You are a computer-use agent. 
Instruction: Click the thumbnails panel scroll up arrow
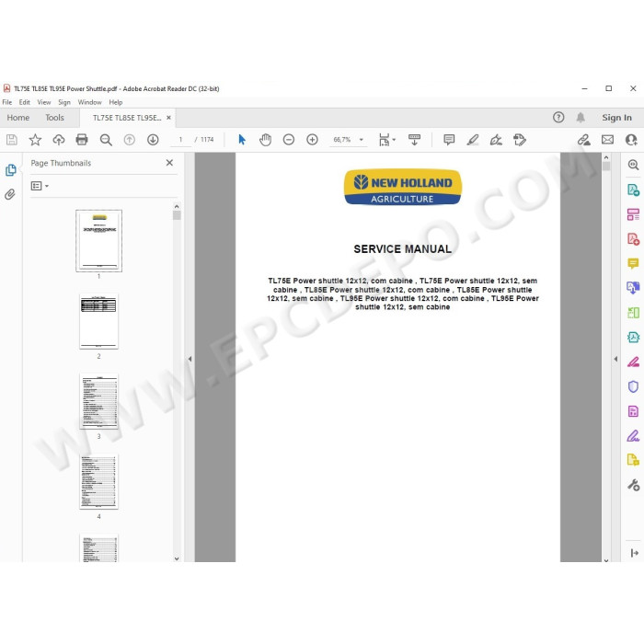(x=177, y=207)
